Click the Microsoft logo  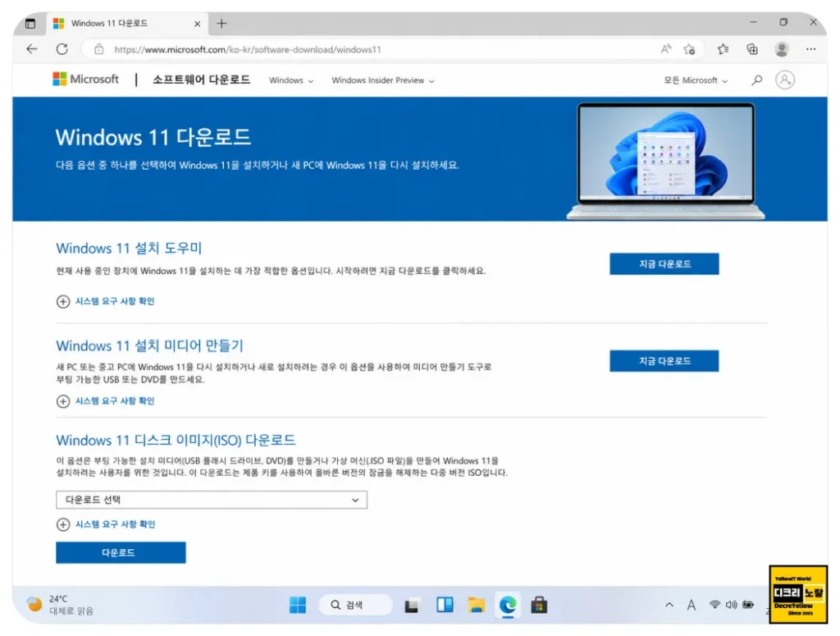[x=85, y=80]
